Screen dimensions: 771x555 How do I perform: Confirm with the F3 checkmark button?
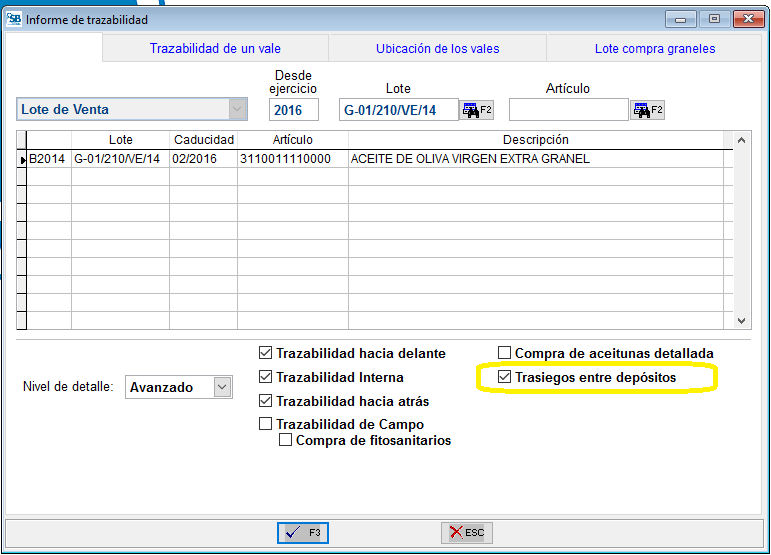[303, 533]
